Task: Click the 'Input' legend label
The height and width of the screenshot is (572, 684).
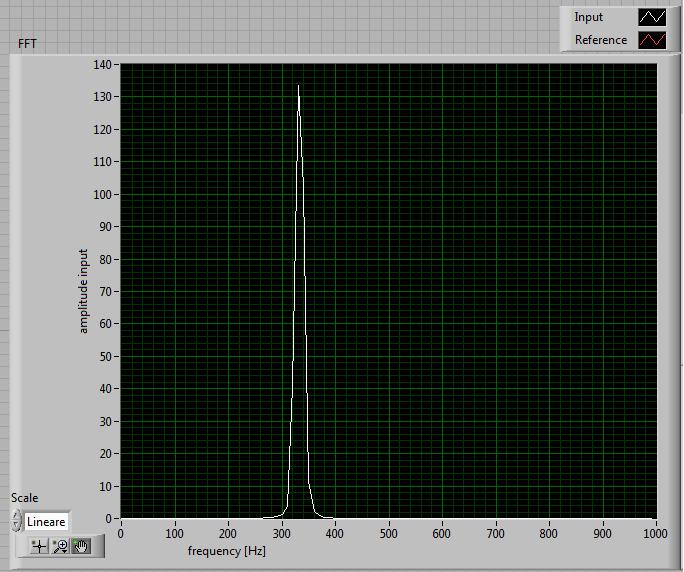Action: pyautogui.click(x=588, y=17)
